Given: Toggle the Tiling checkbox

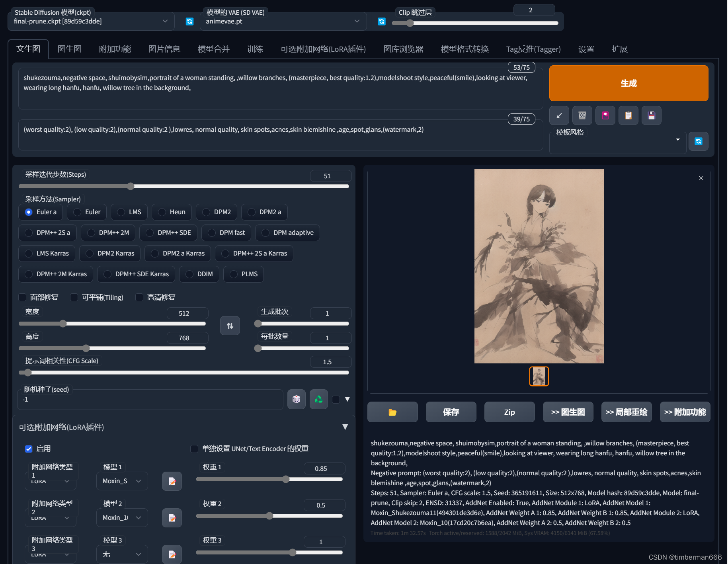Looking at the screenshot, I should [74, 297].
